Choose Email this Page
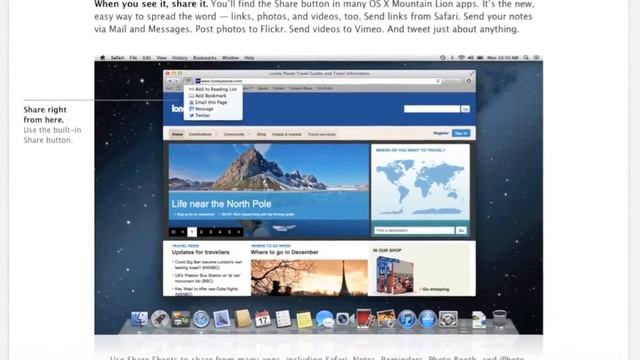Screen dimensions: 640x360 [213, 102]
